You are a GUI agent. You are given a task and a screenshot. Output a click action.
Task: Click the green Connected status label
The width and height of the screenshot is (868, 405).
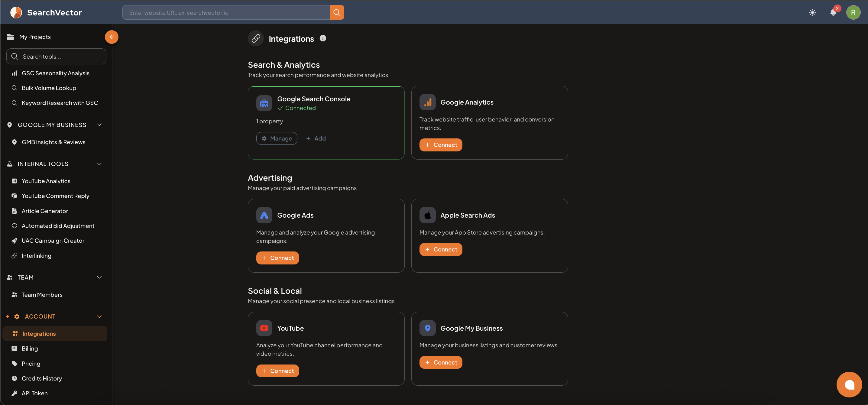(297, 108)
